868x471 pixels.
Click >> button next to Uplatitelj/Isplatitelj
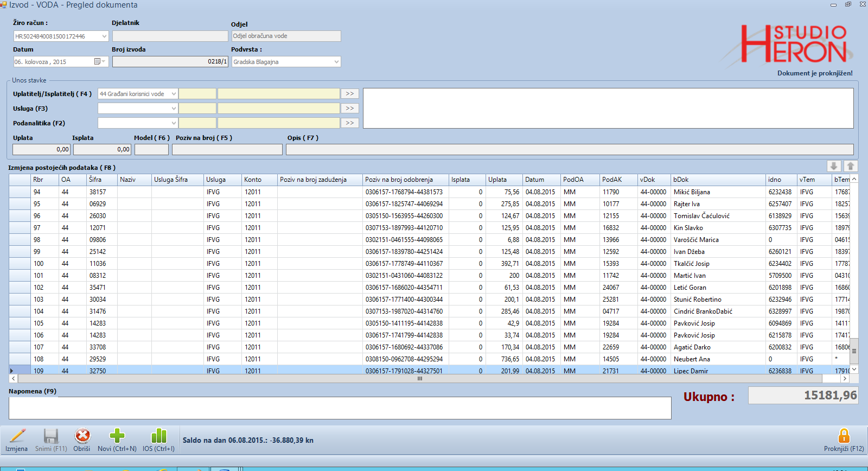pyautogui.click(x=350, y=94)
